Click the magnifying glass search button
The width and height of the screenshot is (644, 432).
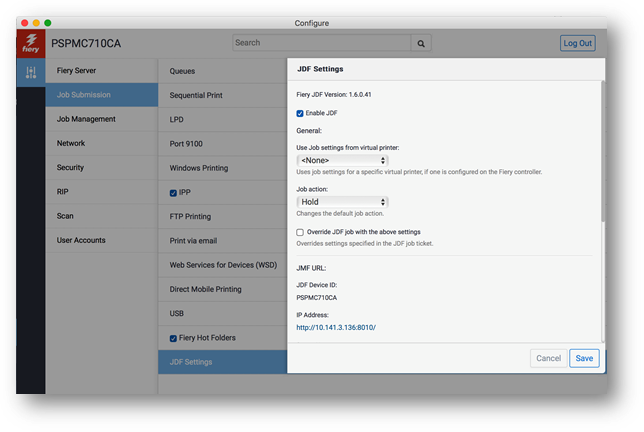[x=421, y=43]
